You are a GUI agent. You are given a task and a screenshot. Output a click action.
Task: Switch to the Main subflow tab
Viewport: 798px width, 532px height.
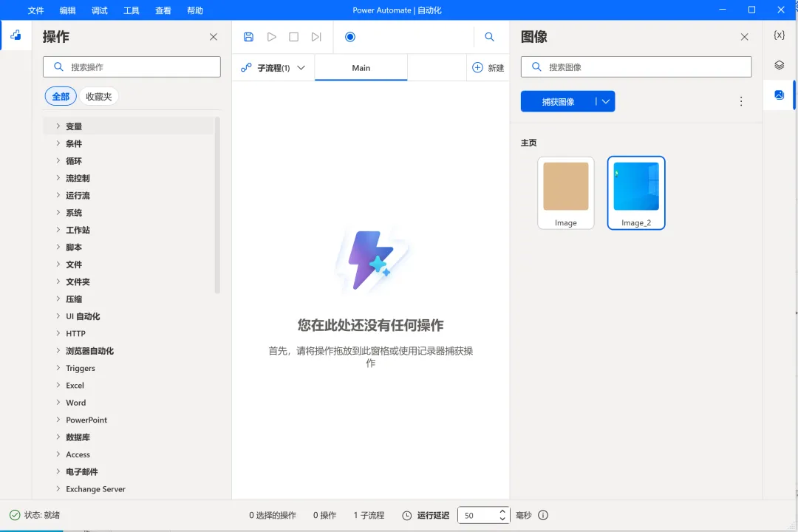coord(361,68)
